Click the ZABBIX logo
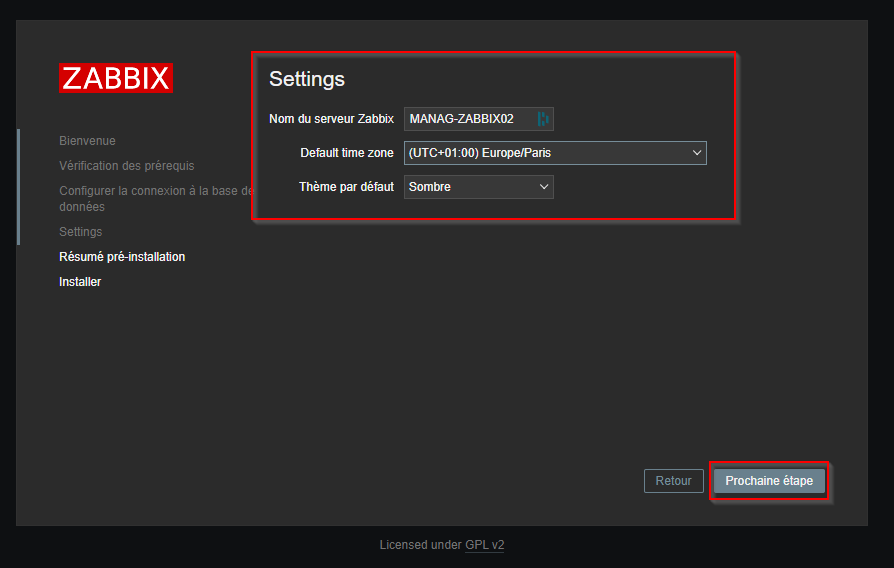894x568 pixels. coord(116,78)
